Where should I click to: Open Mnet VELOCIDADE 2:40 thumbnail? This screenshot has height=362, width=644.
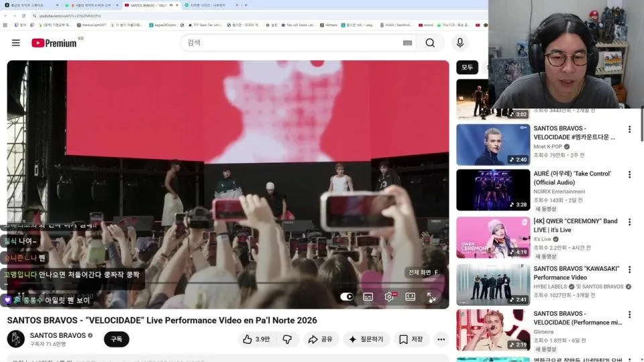click(x=493, y=145)
